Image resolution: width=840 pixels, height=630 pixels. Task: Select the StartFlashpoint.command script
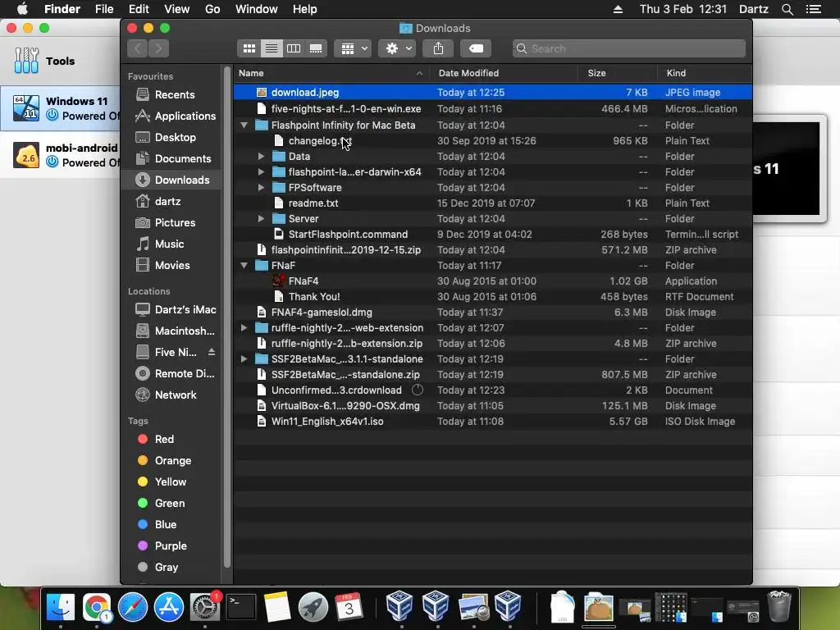pos(493,234)
